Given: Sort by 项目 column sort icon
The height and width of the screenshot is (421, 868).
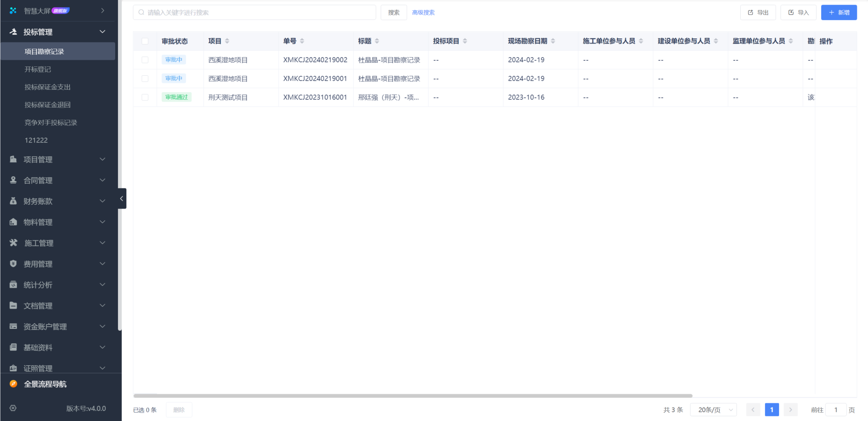Looking at the screenshot, I should (227, 41).
